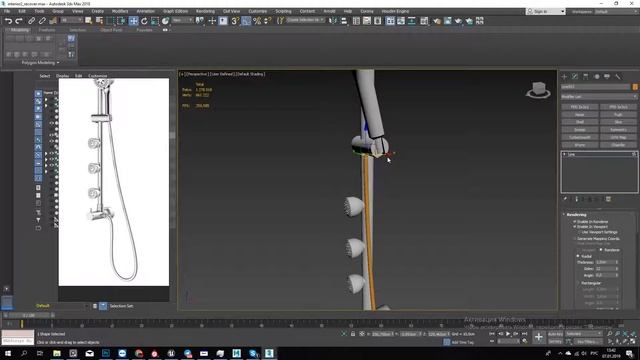Collapse the Rendering rollout

(x=577, y=215)
